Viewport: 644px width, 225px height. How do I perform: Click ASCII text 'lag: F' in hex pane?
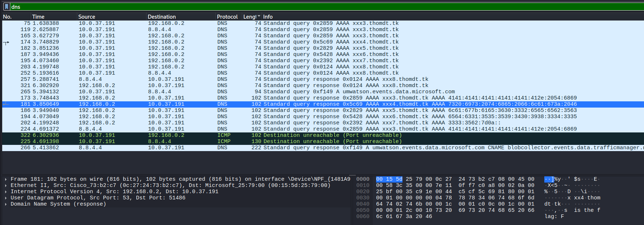tap(554, 217)
